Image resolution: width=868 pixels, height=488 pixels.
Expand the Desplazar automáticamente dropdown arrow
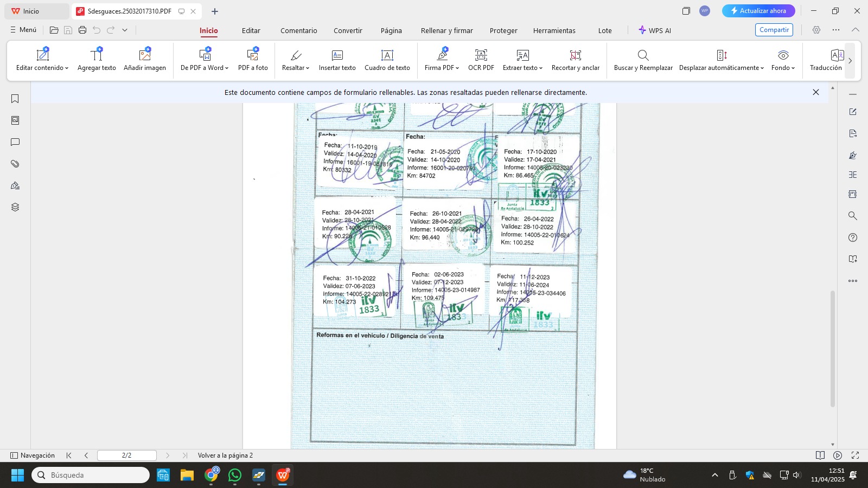[762, 68]
